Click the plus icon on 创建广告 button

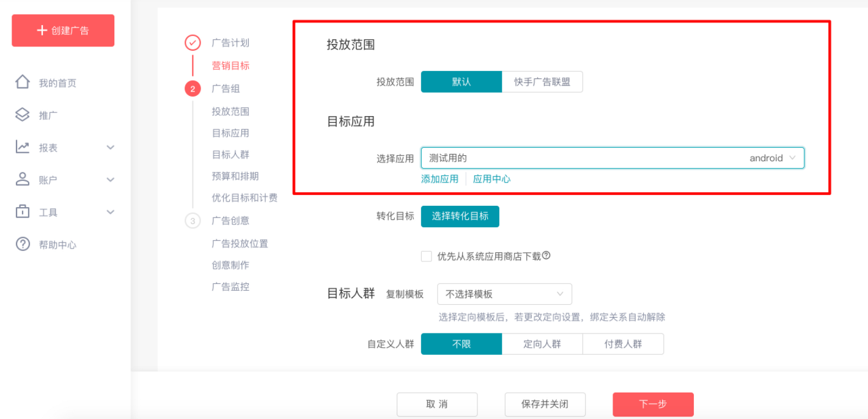click(41, 30)
